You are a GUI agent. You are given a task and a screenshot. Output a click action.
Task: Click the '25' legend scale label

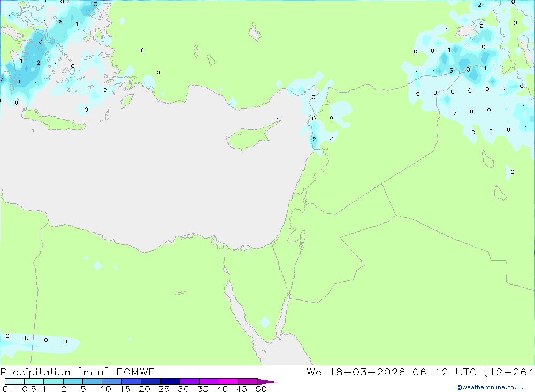pos(164,389)
